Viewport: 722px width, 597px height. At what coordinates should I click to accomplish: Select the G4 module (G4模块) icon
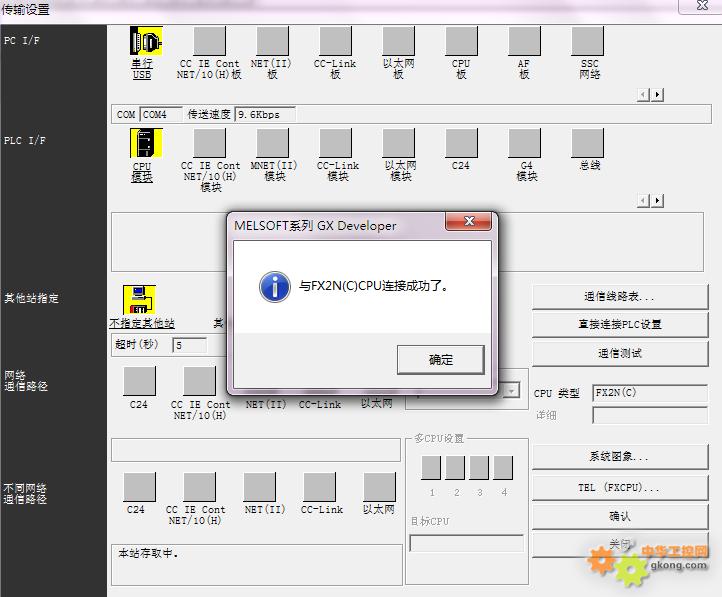pyautogui.click(x=524, y=143)
